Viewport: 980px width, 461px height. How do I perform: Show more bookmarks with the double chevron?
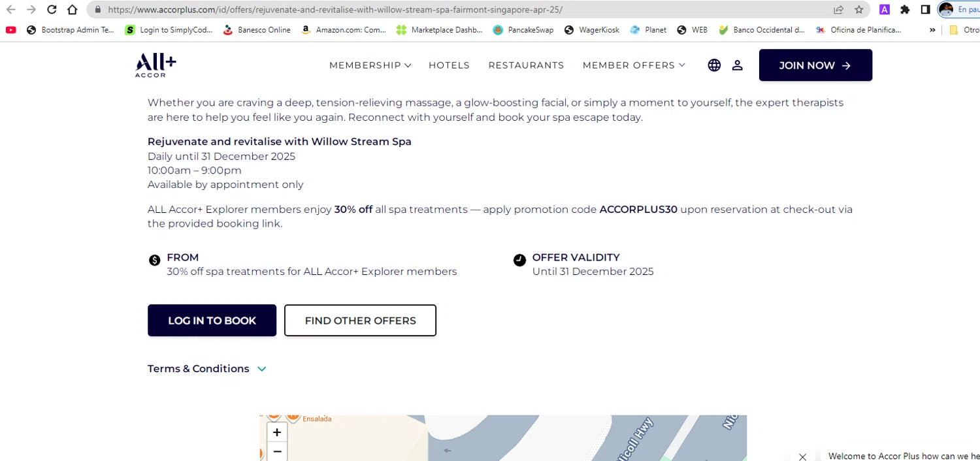[932, 30]
